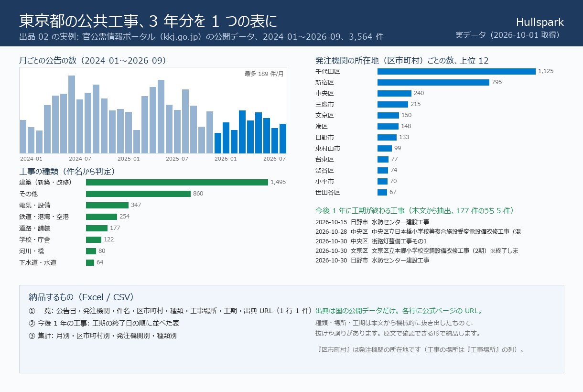Click deliverable ① 一覧 line
583x392 pixels.
(171, 311)
